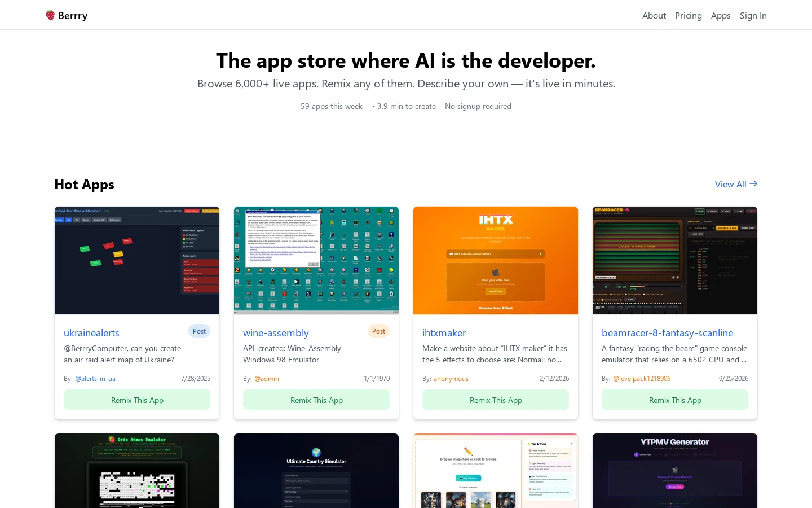Remix the ihtxmaker app
The height and width of the screenshot is (508, 812).
(x=496, y=400)
